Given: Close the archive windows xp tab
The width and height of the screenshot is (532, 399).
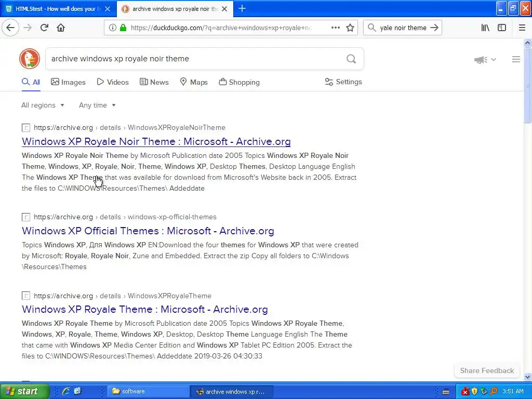Looking at the screenshot, I should point(224,9).
